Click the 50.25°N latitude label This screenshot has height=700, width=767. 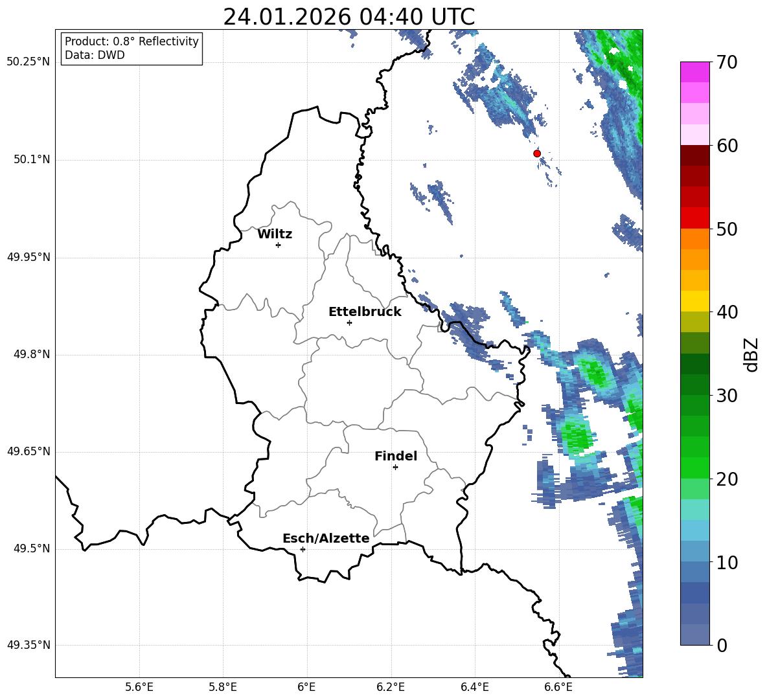[x=28, y=62]
